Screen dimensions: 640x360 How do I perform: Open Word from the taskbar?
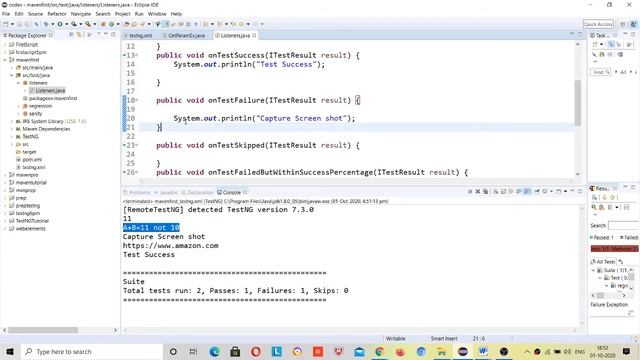tap(483, 351)
